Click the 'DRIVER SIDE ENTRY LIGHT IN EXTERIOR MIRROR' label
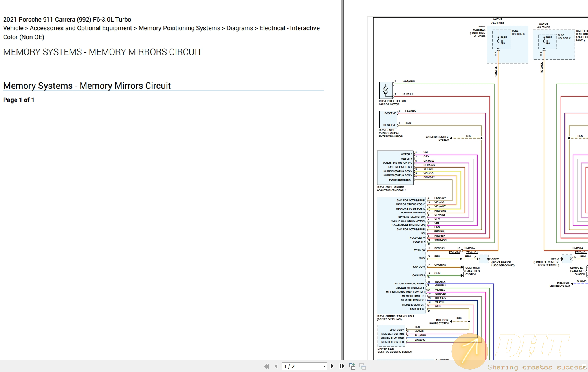588x372 pixels. (391, 133)
